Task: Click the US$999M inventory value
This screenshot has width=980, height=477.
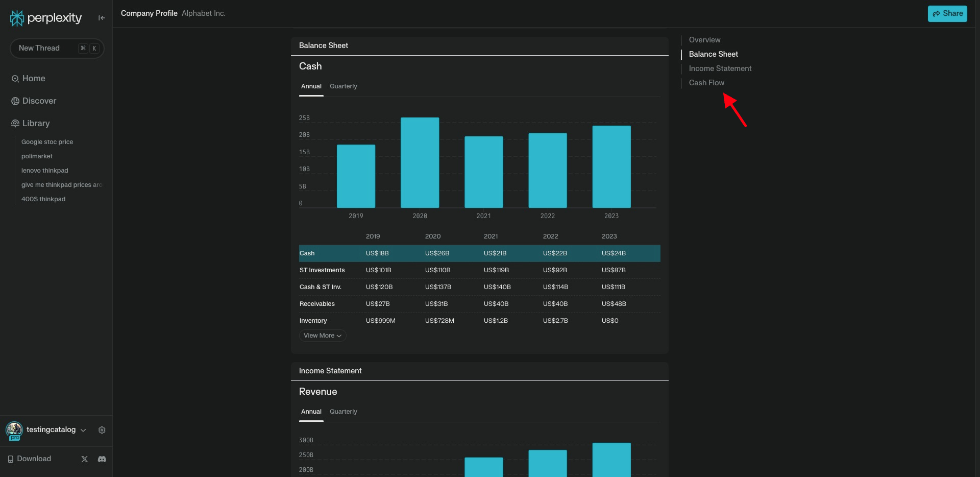Action: [x=381, y=321]
